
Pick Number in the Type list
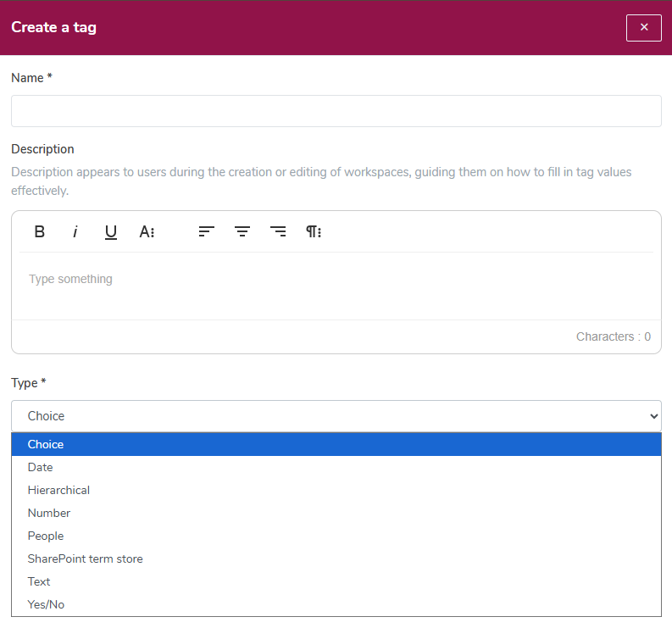[336, 513]
